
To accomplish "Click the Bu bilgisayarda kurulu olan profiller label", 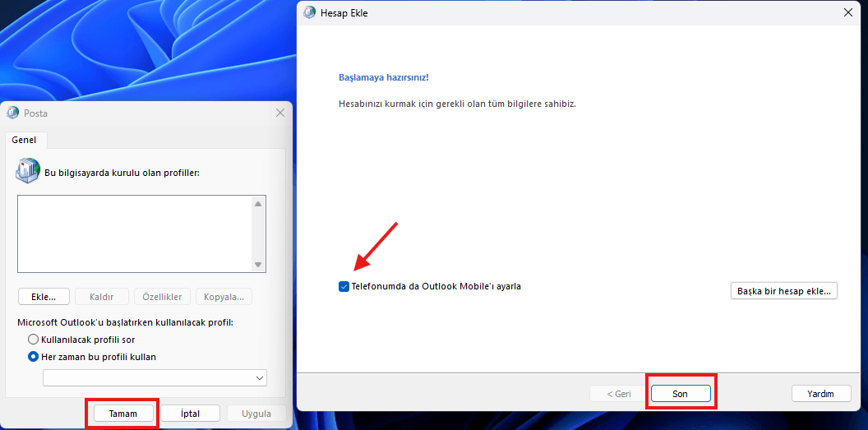I will pyautogui.click(x=122, y=173).
